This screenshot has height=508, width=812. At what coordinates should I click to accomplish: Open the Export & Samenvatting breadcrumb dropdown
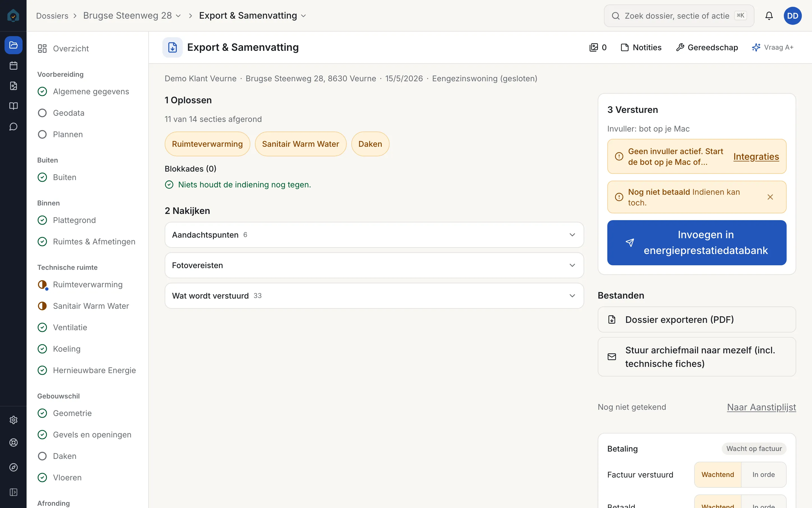pos(253,16)
